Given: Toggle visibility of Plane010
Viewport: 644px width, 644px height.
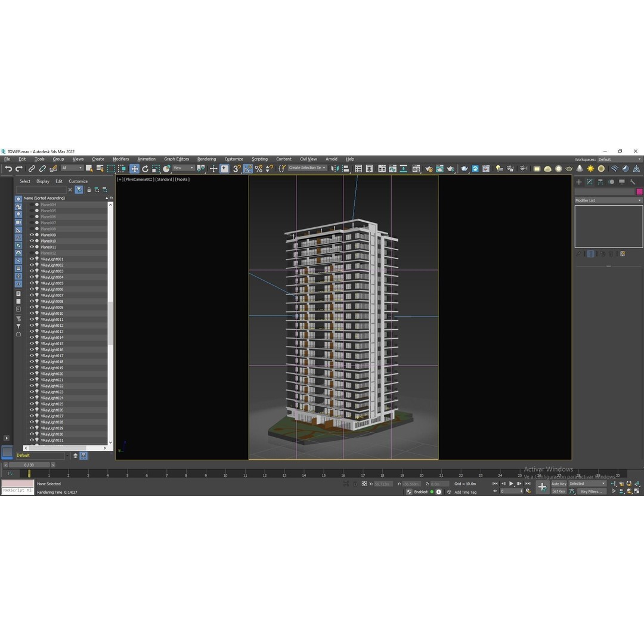Looking at the screenshot, I should 32,241.
